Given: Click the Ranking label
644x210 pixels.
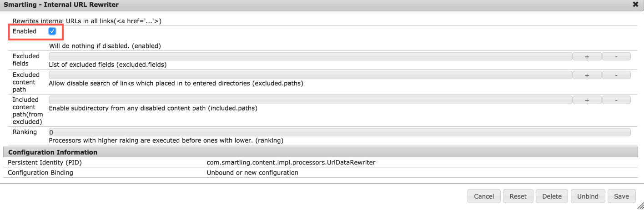Looking at the screenshot, I should coord(25,132).
